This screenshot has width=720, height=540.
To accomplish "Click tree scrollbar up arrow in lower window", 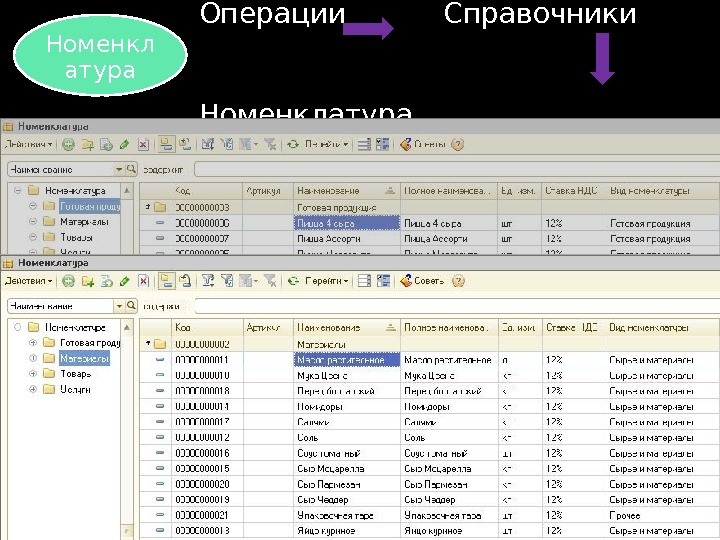I will tap(127, 327).
